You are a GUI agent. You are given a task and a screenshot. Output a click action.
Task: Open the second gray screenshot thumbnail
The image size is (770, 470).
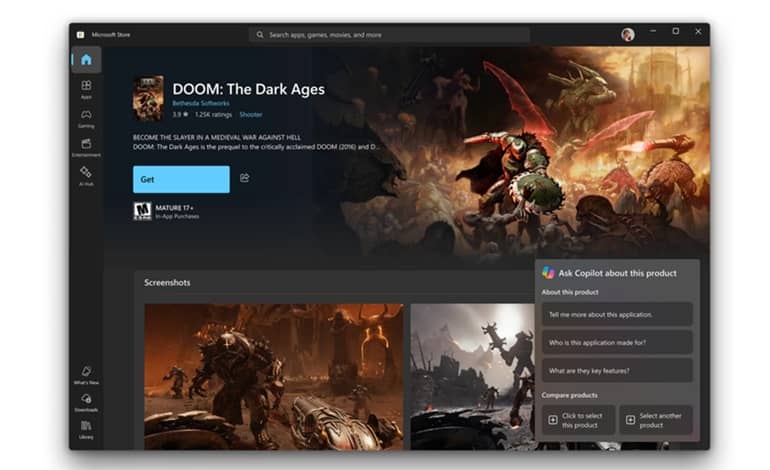(472, 377)
